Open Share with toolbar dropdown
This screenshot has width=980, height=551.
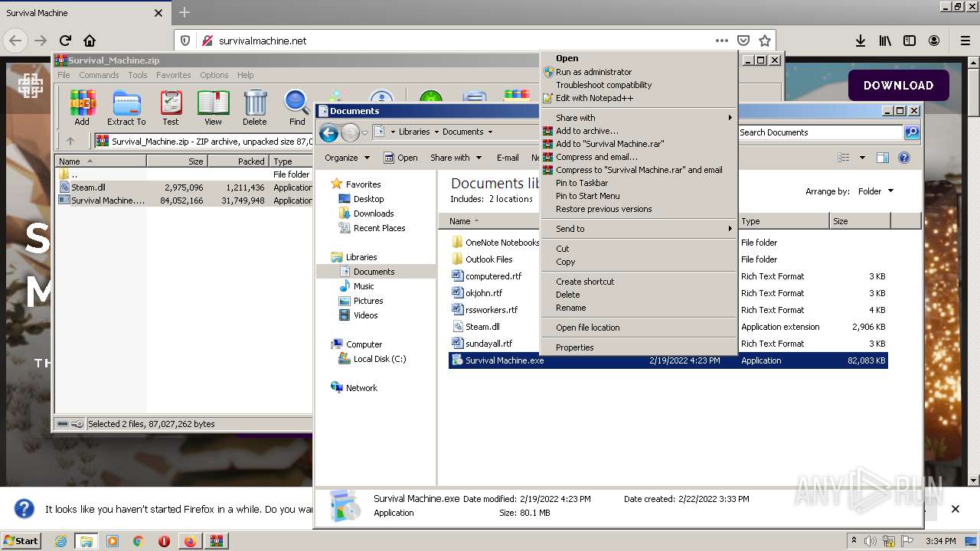click(456, 158)
